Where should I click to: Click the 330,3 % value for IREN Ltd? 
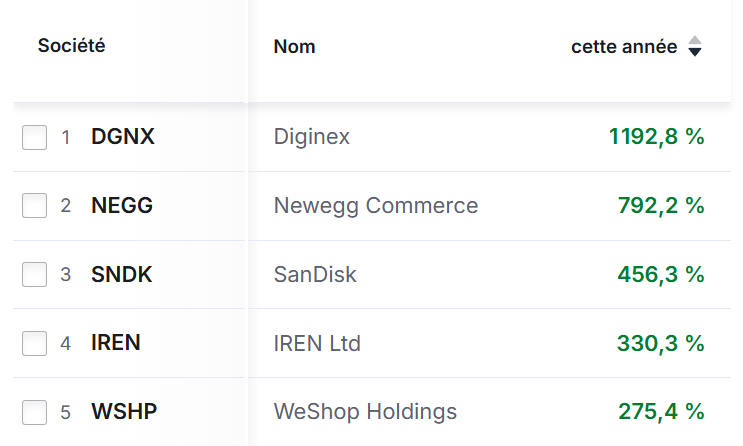(661, 343)
